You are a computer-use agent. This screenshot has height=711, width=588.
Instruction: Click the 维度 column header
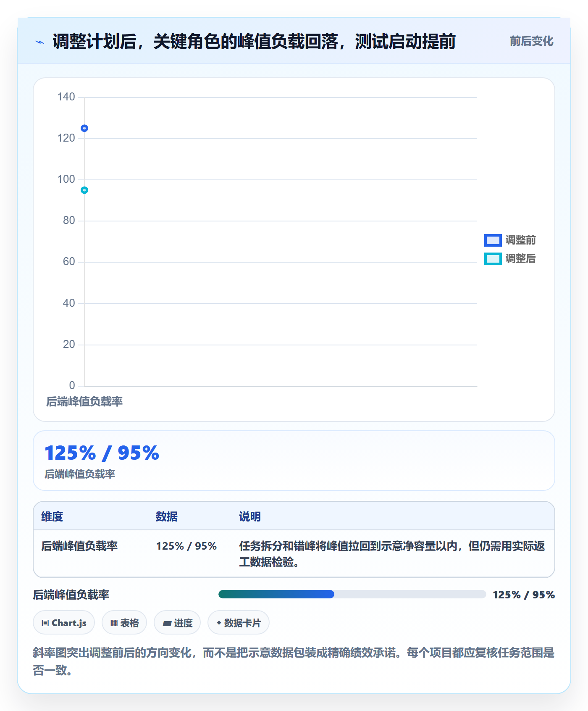52,516
